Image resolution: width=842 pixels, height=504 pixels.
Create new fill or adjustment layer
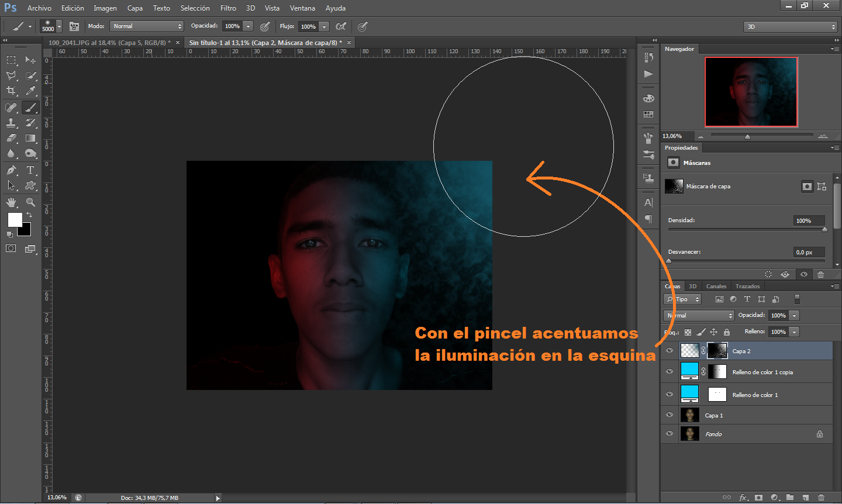775,498
